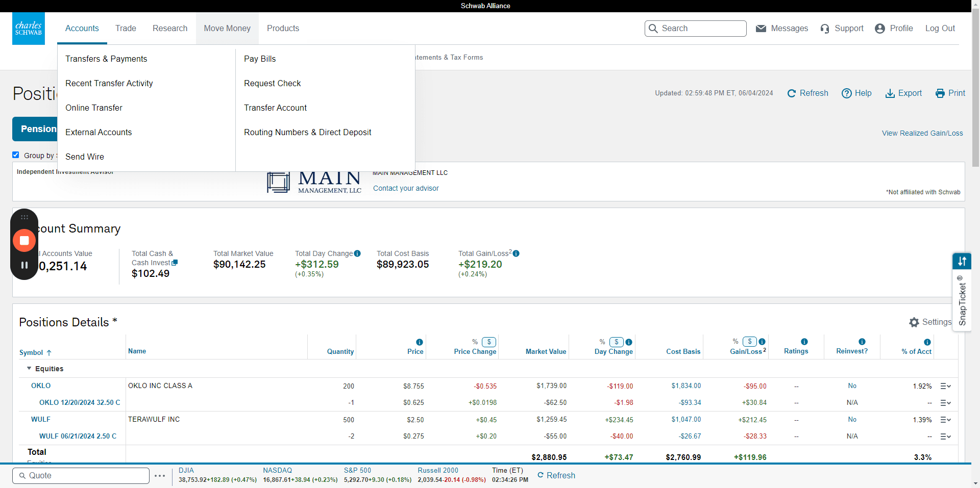Click the Export download icon
980x488 pixels.
click(x=890, y=93)
